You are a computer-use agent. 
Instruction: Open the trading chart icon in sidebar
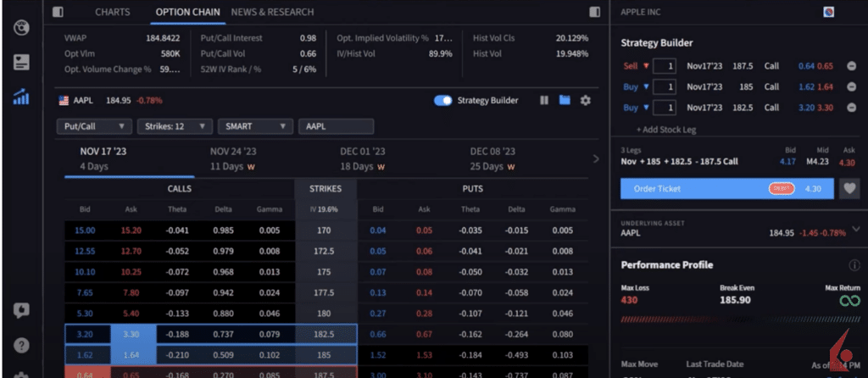[21, 97]
